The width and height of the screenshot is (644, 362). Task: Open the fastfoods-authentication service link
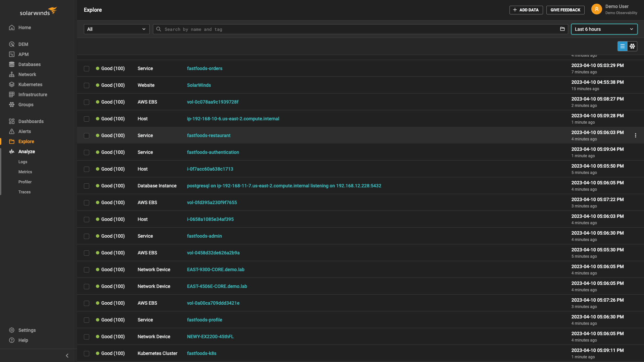213,152
